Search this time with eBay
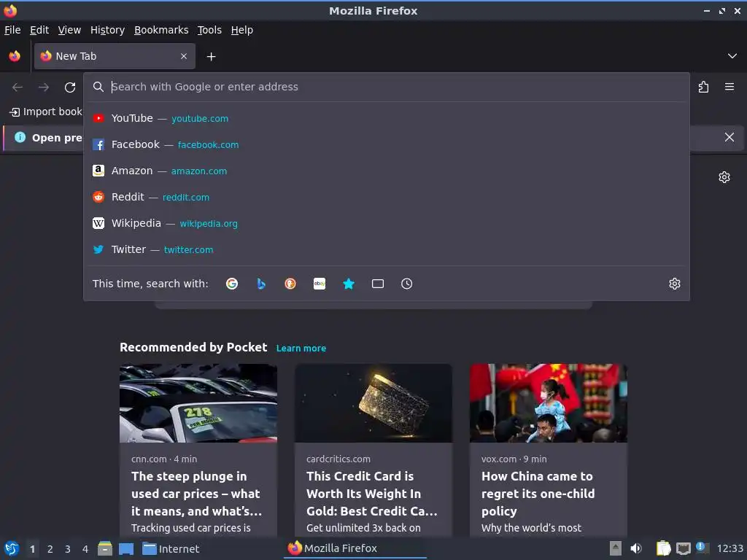Image resolution: width=747 pixels, height=560 pixels. (320, 284)
